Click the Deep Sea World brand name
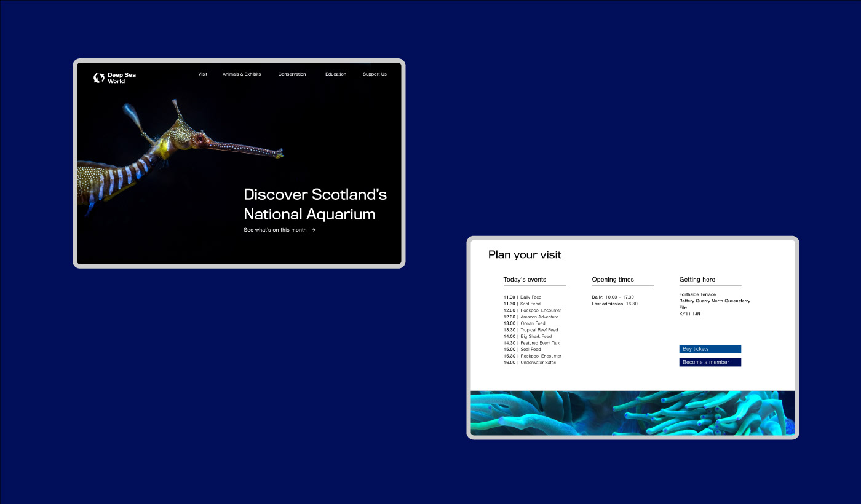This screenshot has width=861, height=504. [x=122, y=78]
